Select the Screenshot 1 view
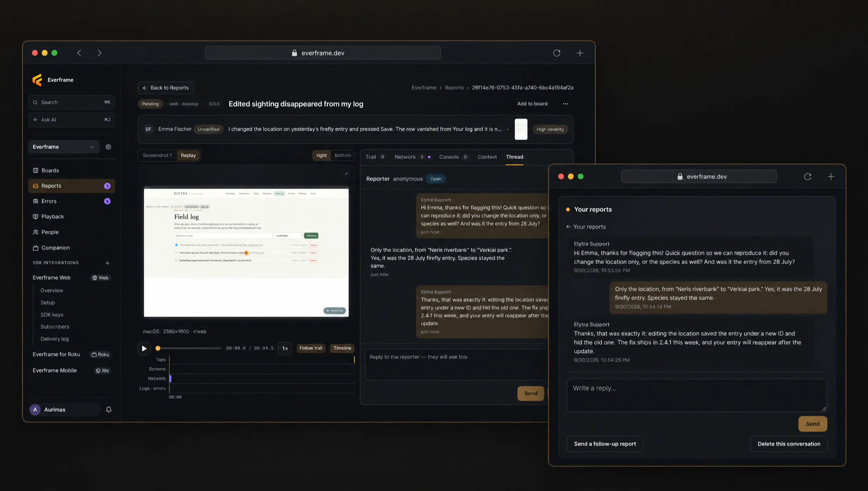This screenshot has height=491, width=868. pyautogui.click(x=157, y=155)
